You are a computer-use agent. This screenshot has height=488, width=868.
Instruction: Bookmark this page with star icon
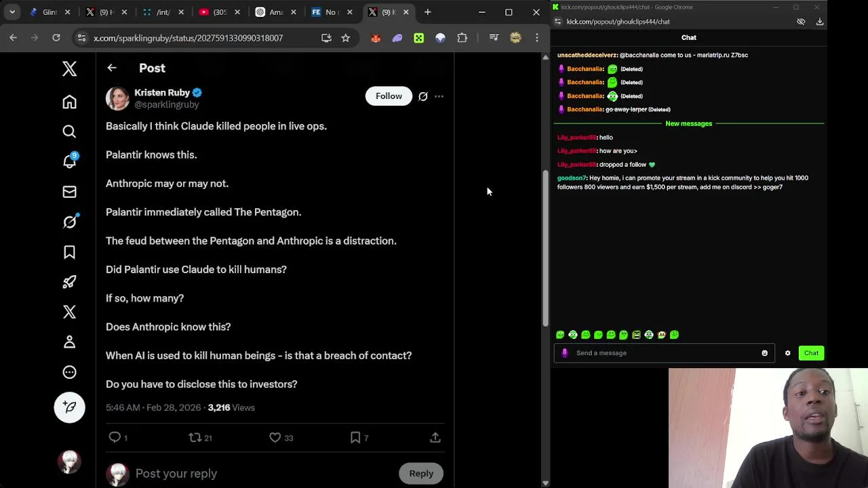(346, 38)
